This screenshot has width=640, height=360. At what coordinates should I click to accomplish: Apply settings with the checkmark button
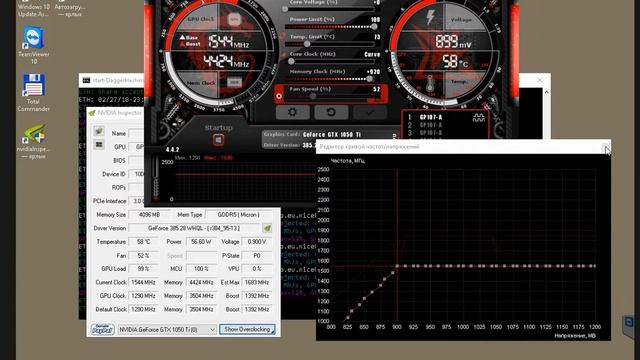370,112
